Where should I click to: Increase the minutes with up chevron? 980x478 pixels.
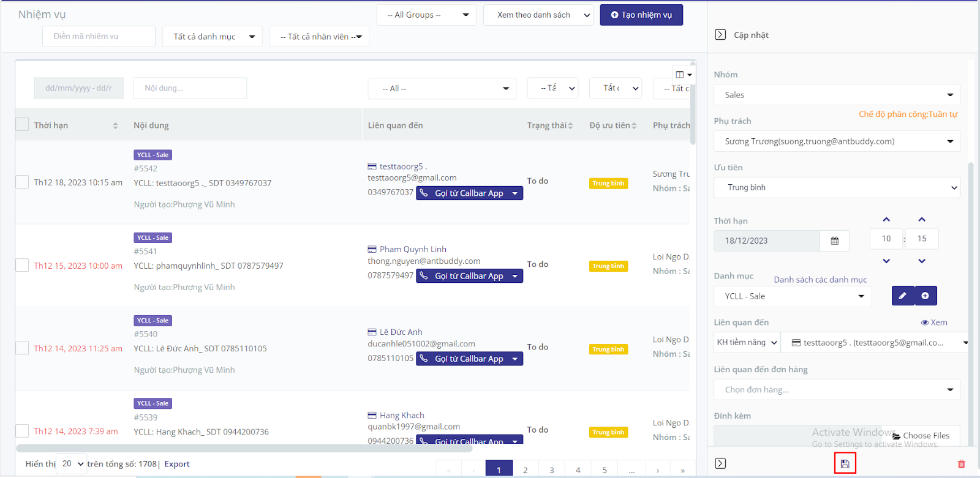tap(922, 219)
